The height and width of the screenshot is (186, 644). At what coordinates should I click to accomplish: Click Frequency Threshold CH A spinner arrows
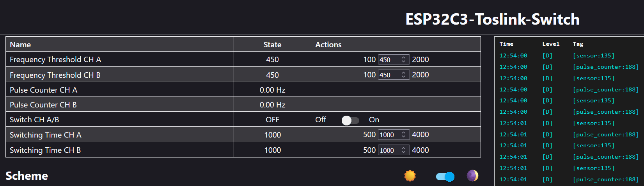point(404,59)
